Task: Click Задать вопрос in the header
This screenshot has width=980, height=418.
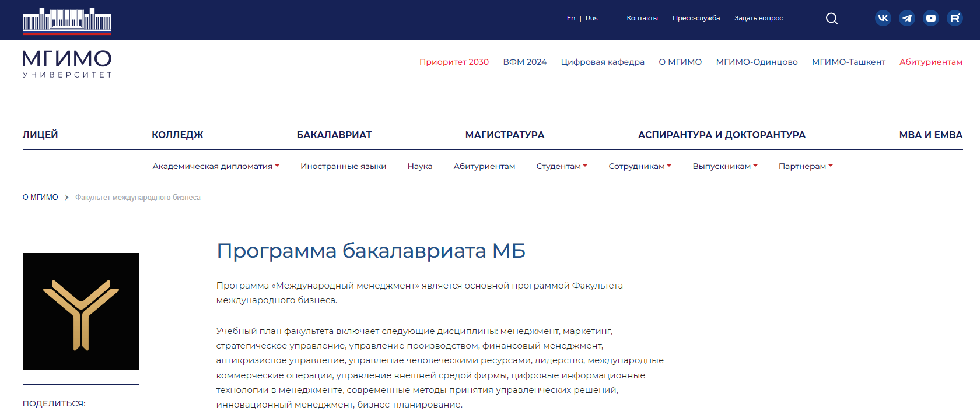Action: tap(759, 18)
